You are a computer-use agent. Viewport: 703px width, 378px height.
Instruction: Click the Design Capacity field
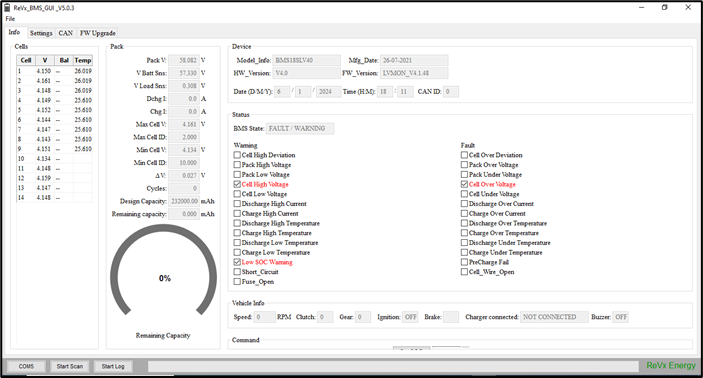point(184,201)
